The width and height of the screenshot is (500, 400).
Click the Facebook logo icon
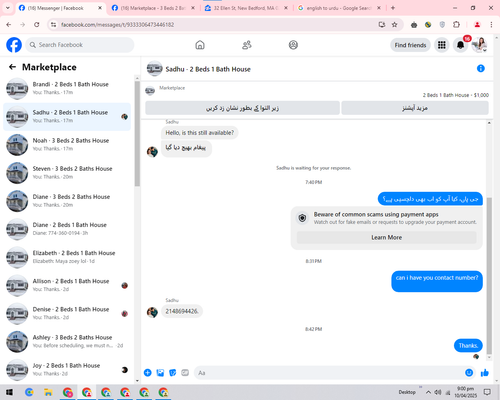(14, 45)
